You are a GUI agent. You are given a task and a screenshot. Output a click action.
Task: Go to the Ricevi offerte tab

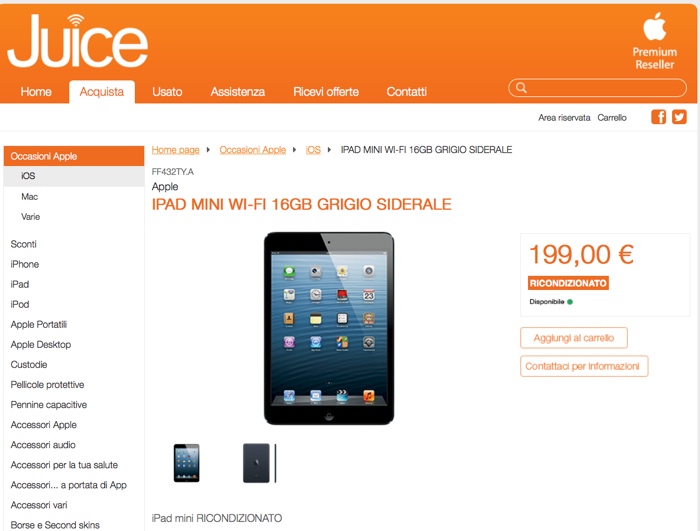coord(326,92)
